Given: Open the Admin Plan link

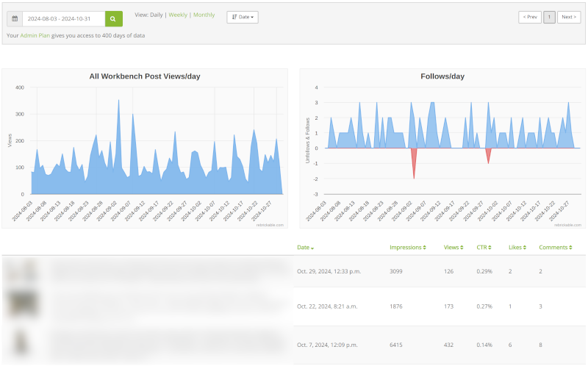Looking at the screenshot, I should click(35, 35).
